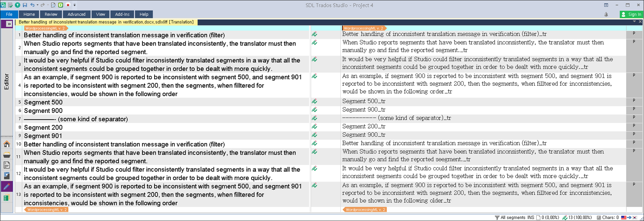Open the Translation Memories view icon
Screen dimensions: 644x221
[7, 198]
